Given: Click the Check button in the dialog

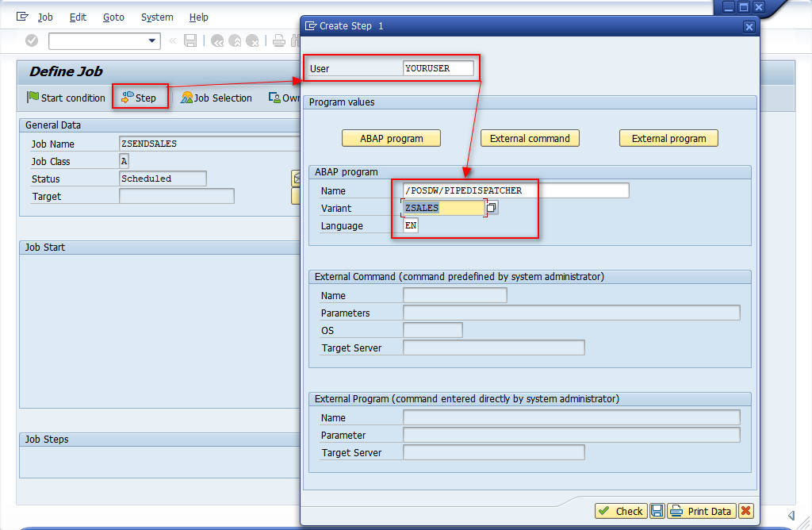Looking at the screenshot, I should pyautogui.click(x=621, y=511).
